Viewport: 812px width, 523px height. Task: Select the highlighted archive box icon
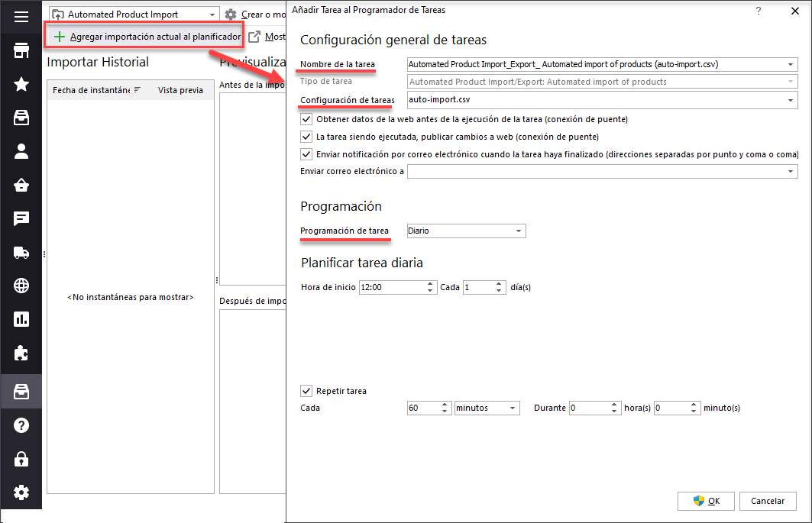[21, 392]
